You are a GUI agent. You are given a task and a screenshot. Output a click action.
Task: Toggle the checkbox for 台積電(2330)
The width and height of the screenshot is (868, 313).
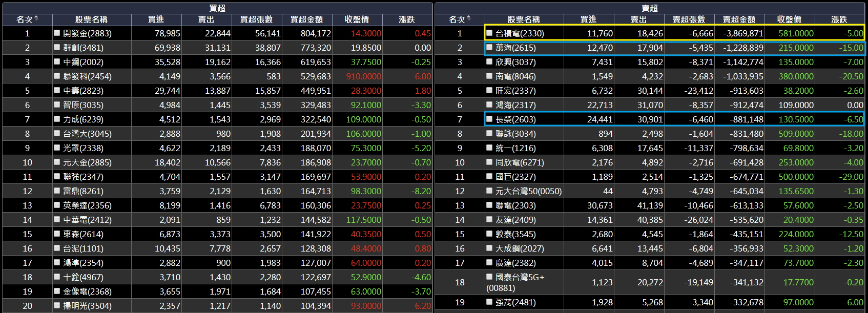tap(489, 33)
